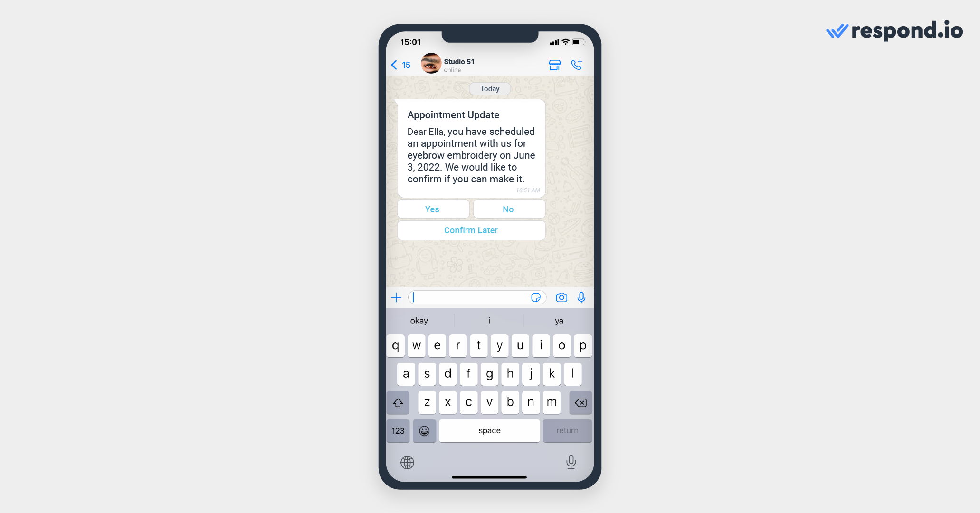Tap Yes to confirm appointment
The image size is (980, 513).
(x=433, y=209)
